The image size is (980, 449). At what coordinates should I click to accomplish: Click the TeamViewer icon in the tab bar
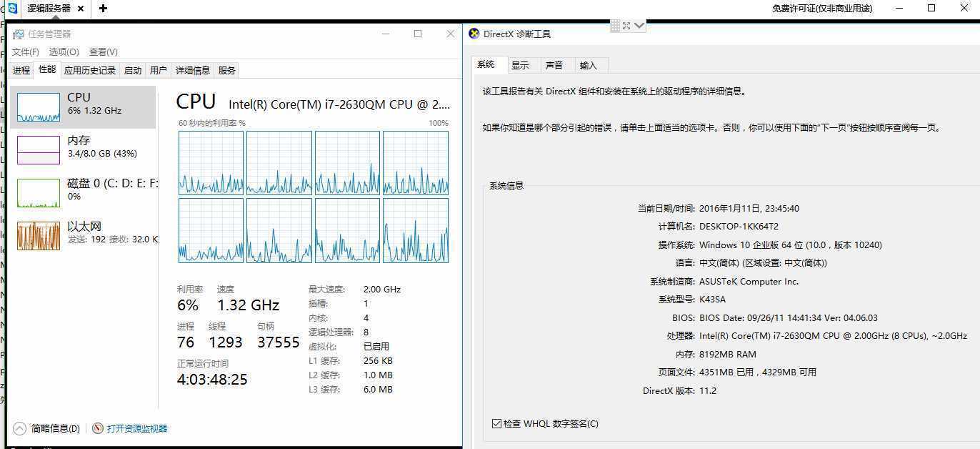[x=12, y=8]
